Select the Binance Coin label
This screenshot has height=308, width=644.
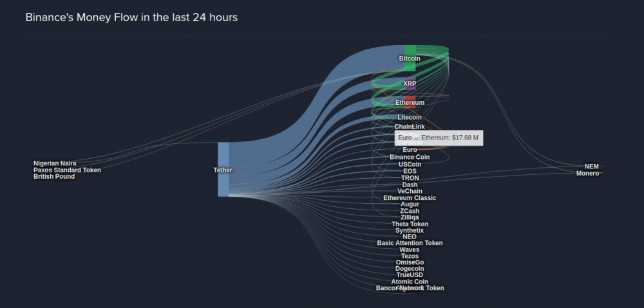tap(410, 157)
